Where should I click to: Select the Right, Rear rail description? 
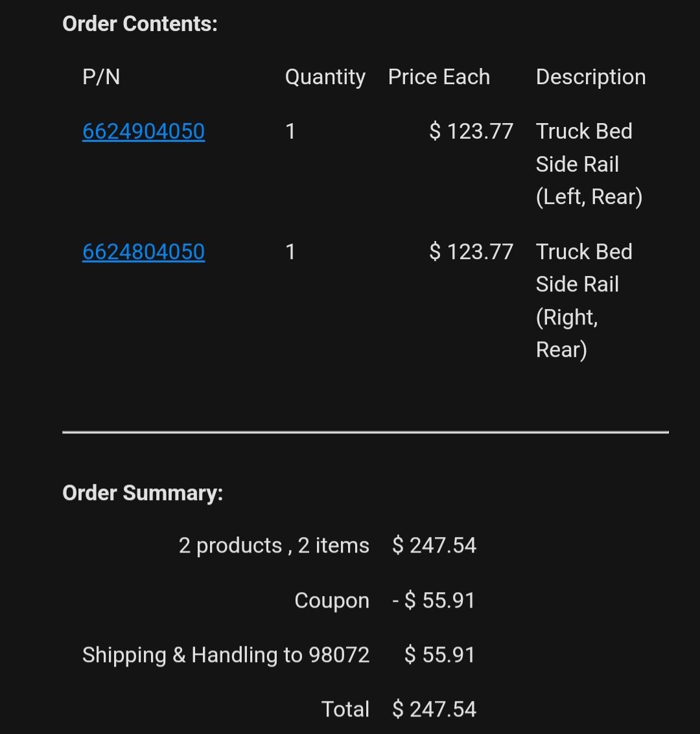(584, 301)
